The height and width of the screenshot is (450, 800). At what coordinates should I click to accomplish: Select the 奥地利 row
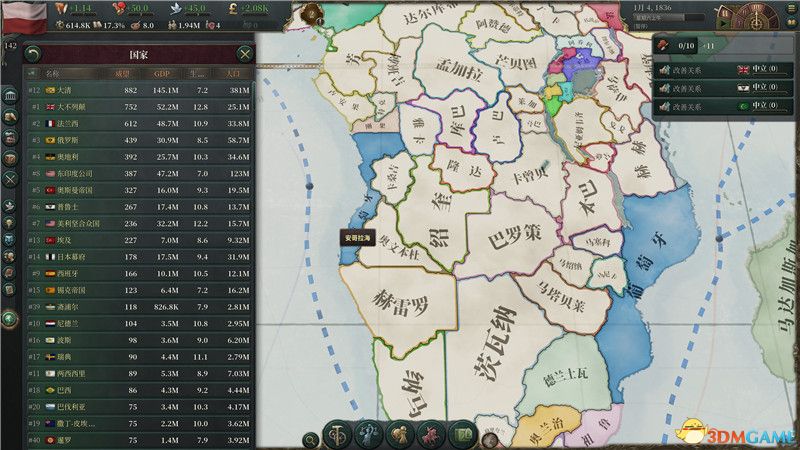[139, 157]
